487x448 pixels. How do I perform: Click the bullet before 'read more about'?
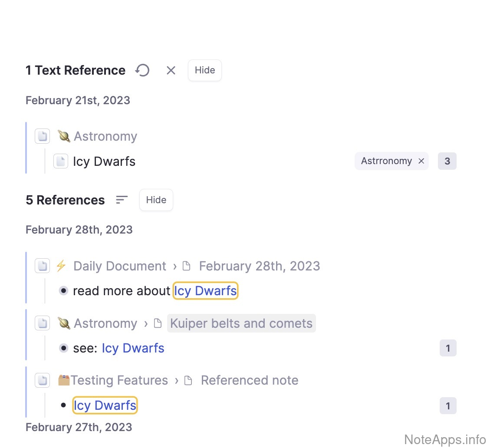[63, 291]
